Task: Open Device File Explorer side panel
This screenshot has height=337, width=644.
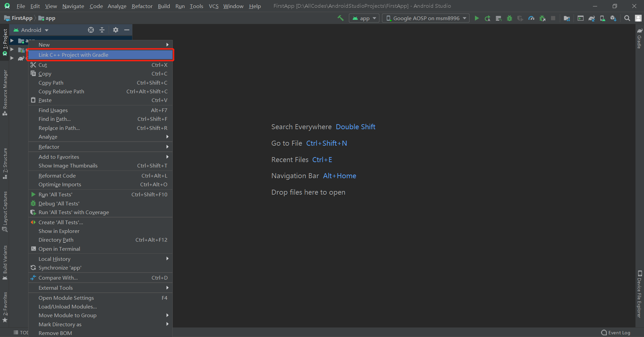Action: pos(640,294)
